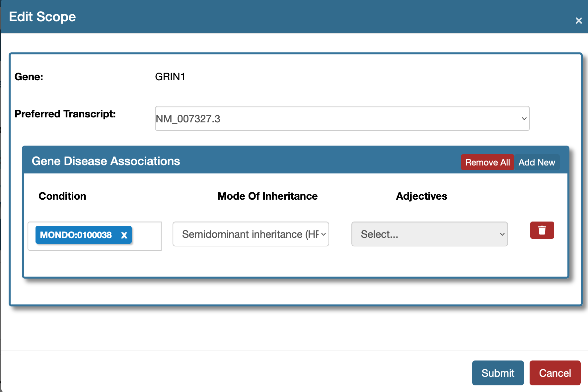Image resolution: width=588 pixels, height=392 pixels.
Task: Click the Preferred Transcript label
Action: 65,114
